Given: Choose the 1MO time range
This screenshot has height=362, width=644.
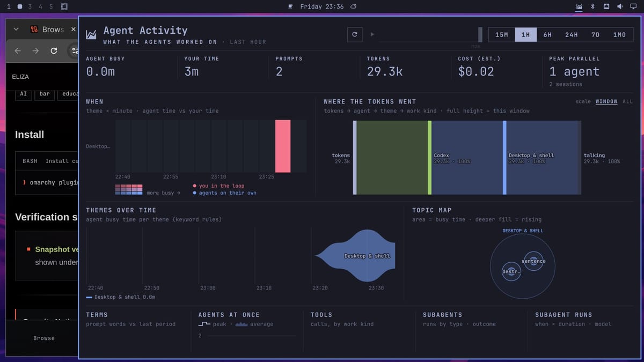Looking at the screenshot, I should click(x=619, y=34).
